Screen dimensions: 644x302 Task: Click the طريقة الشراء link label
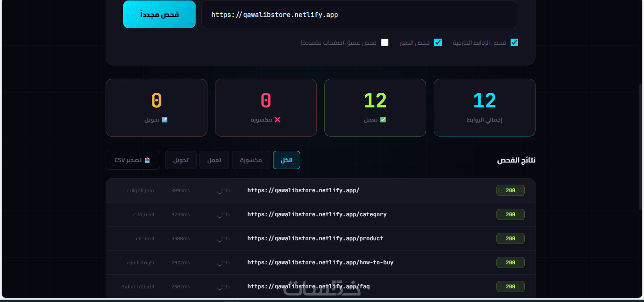point(140,263)
